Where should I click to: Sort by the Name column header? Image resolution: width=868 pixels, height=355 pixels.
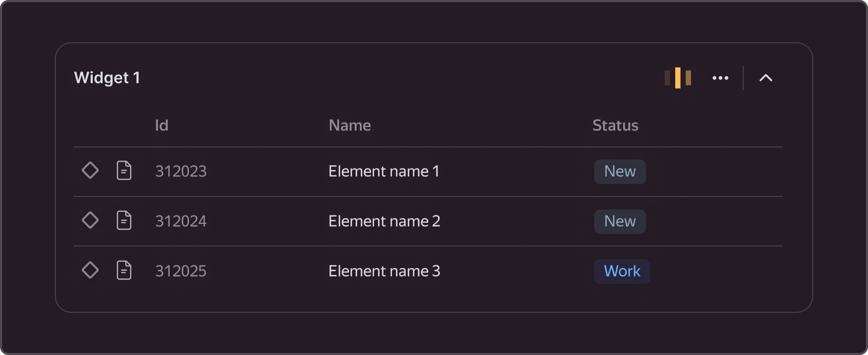350,125
